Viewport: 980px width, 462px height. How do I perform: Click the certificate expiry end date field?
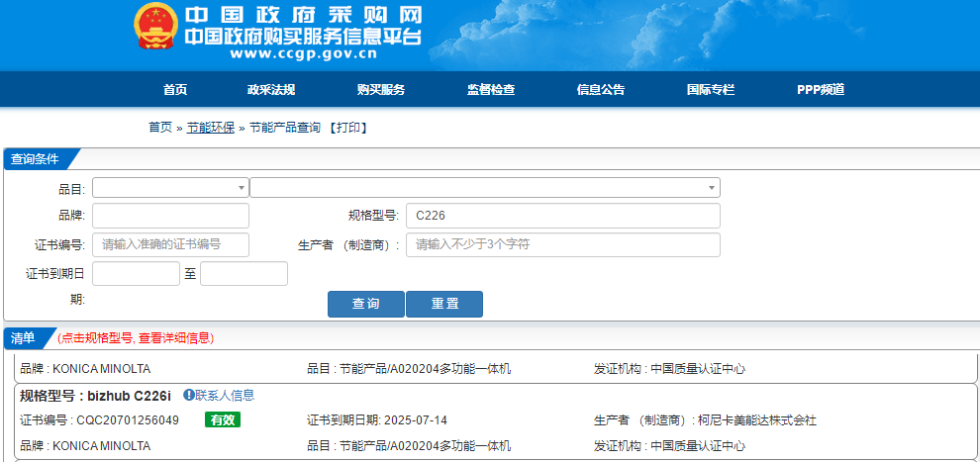244,273
